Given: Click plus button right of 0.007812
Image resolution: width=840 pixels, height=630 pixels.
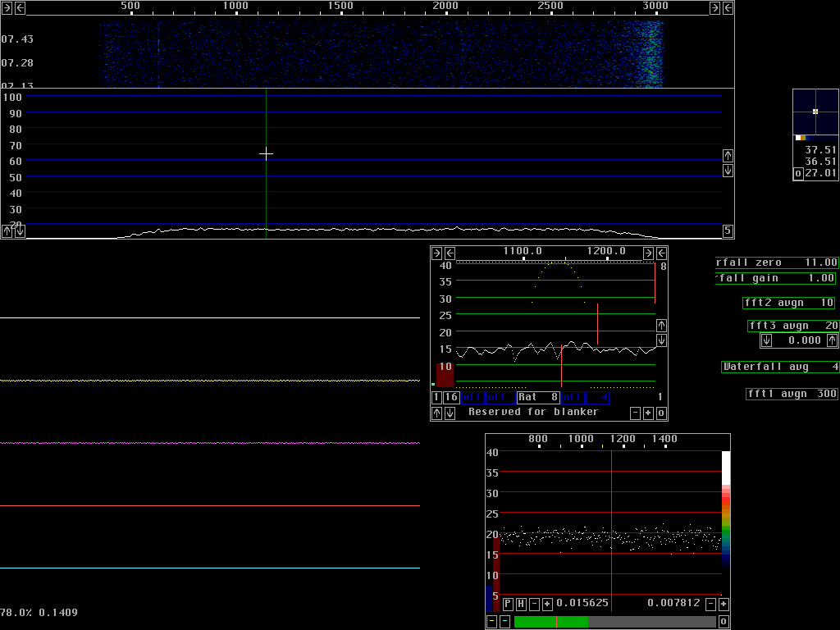Looking at the screenshot, I should coord(724,605).
